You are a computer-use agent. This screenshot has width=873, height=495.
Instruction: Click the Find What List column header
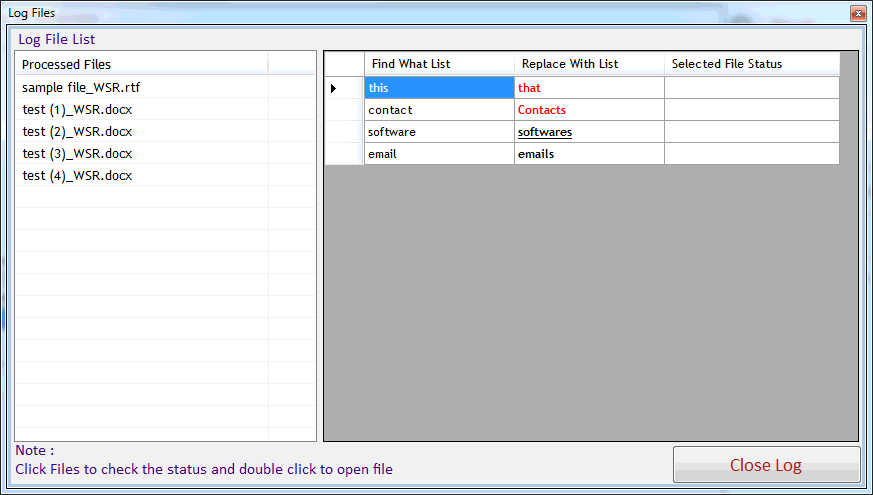(439, 64)
